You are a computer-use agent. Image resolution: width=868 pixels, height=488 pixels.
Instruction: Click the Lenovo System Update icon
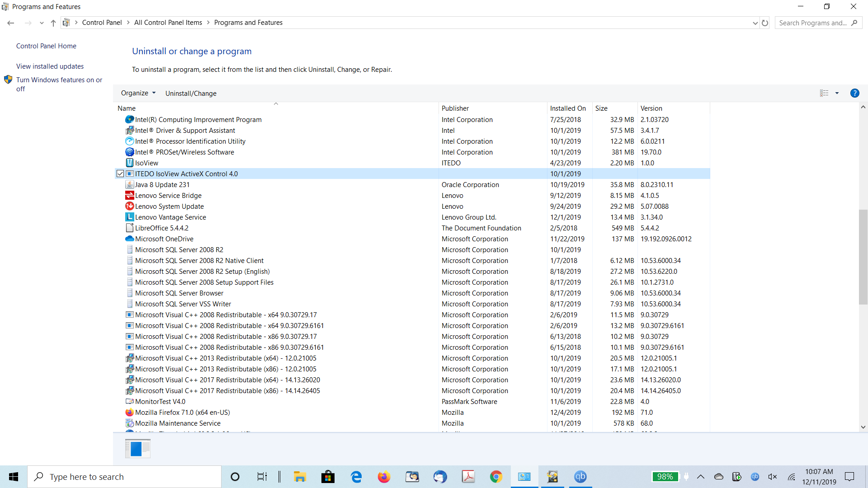point(130,206)
